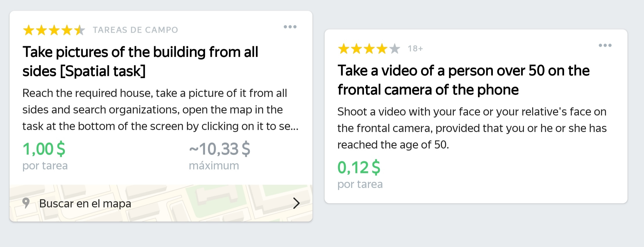The height and width of the screenshot is (247, 644).
Task: Click the green 1,00 $ price per task
Action: tap(44, 149)
